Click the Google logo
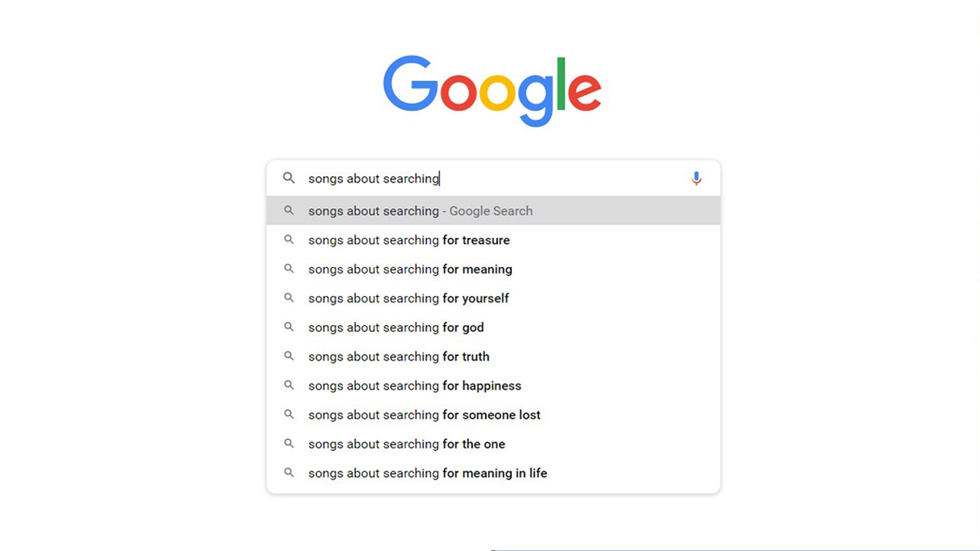Screen dimensions: 980x551 tap(492, 90)
